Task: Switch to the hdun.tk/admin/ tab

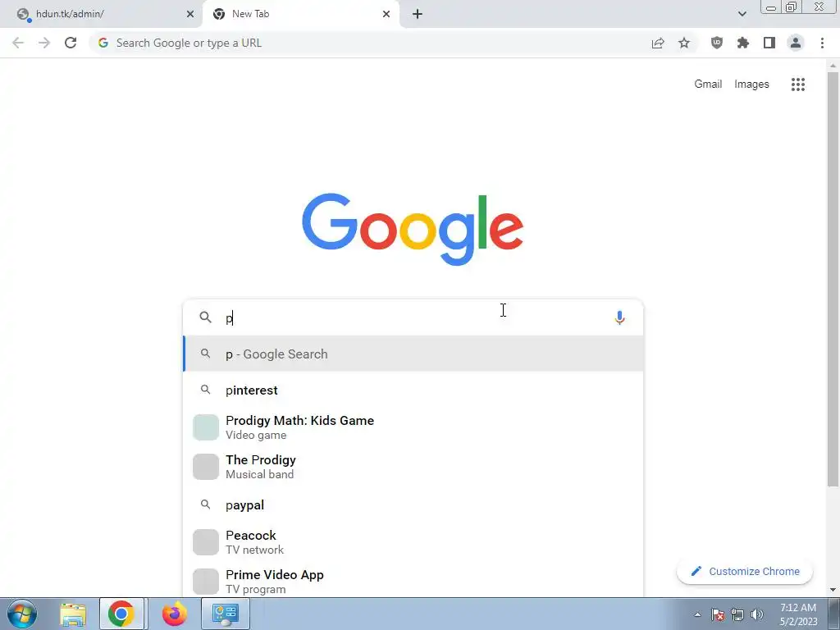Action: [x=101, y=14]
